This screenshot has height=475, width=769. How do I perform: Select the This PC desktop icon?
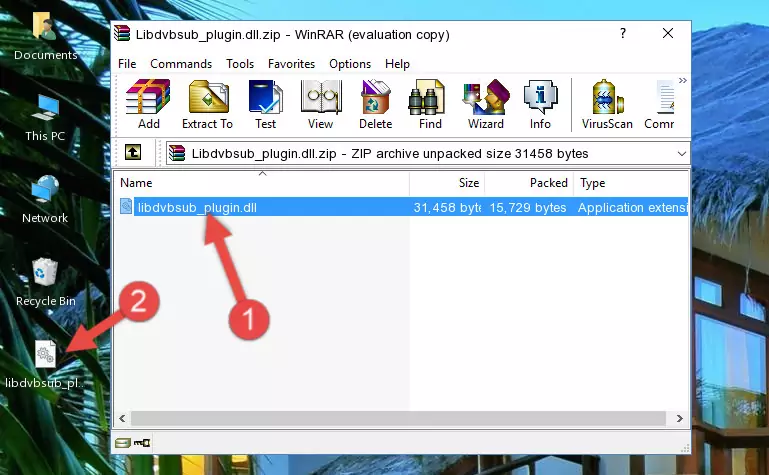[45, 118]
